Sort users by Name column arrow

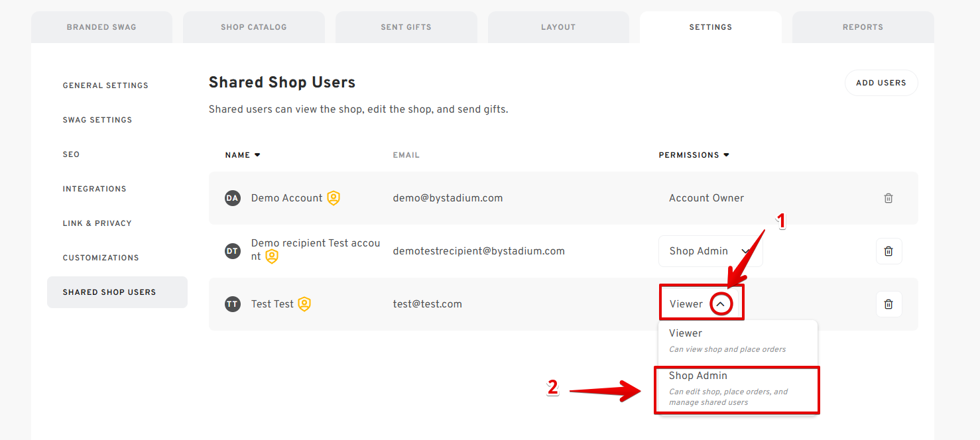click(x=257, y=155)
